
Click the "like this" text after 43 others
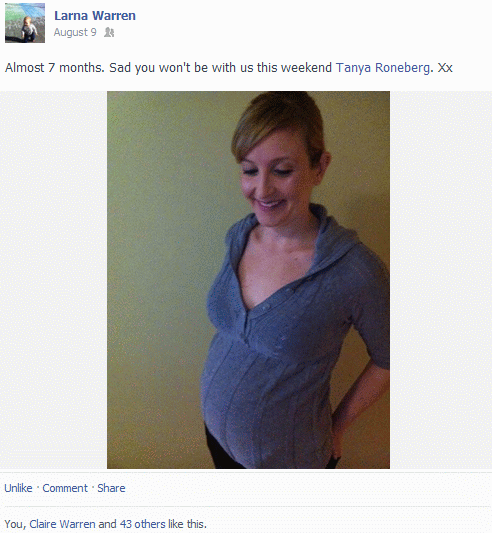(x=185, y=524)
